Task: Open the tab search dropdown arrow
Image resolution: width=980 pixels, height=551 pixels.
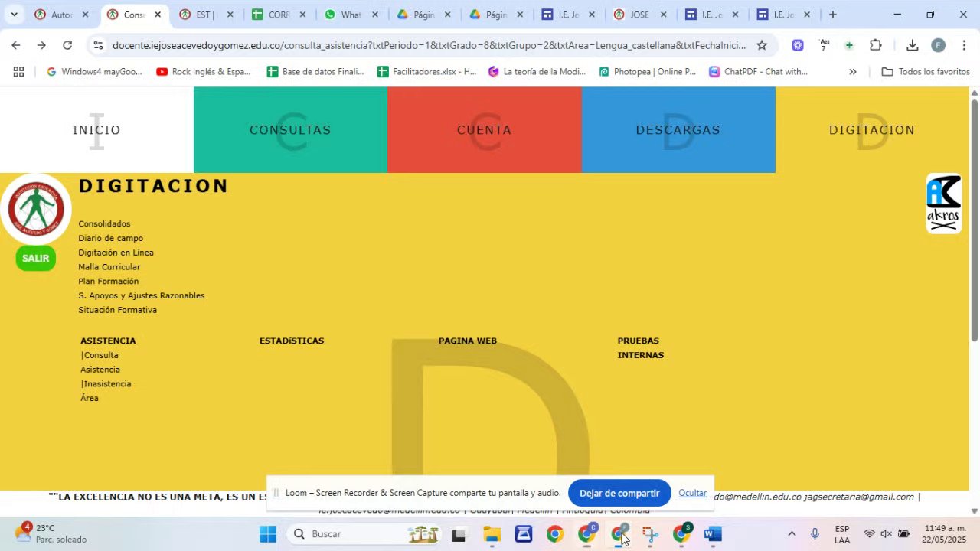Action: [x=14, y=15]
